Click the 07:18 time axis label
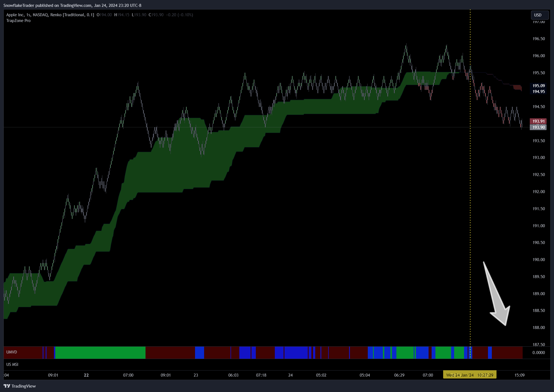 tap(261, 375)
